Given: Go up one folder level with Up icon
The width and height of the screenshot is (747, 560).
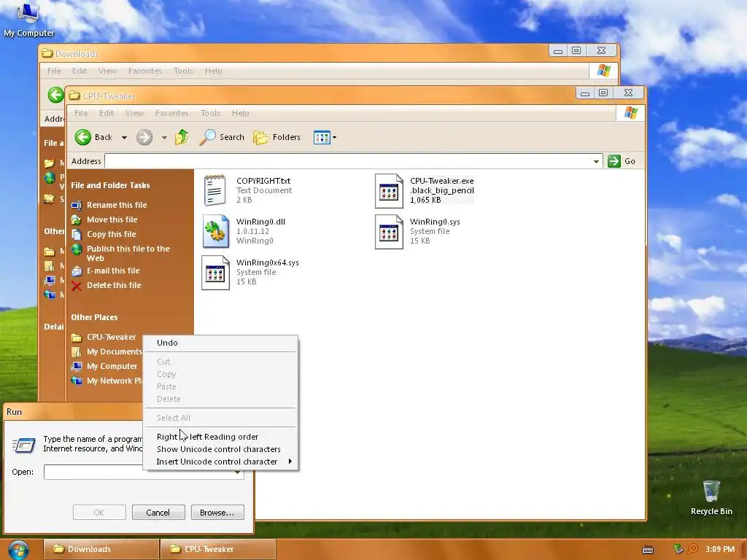Looking at the screenshot, I should click(182, 137).
